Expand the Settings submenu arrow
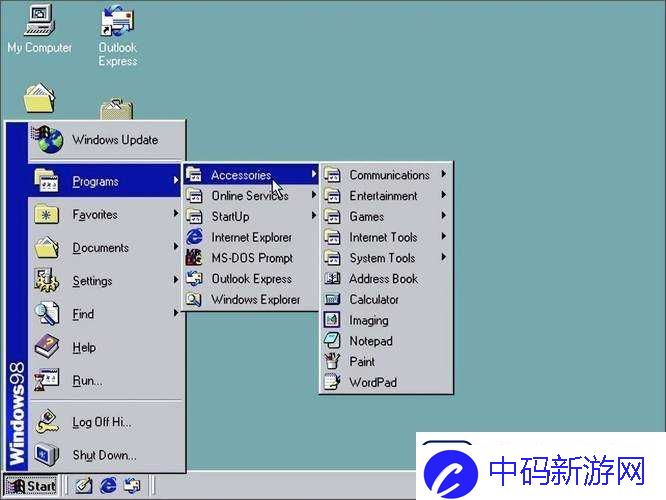This screenshot has height=500, width=666. [176, 280]
